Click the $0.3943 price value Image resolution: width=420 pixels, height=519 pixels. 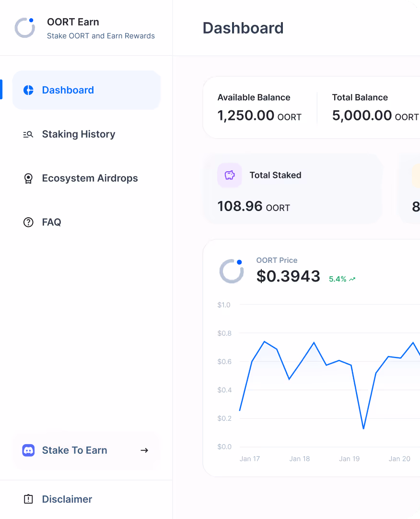click(x=288, y=276)
